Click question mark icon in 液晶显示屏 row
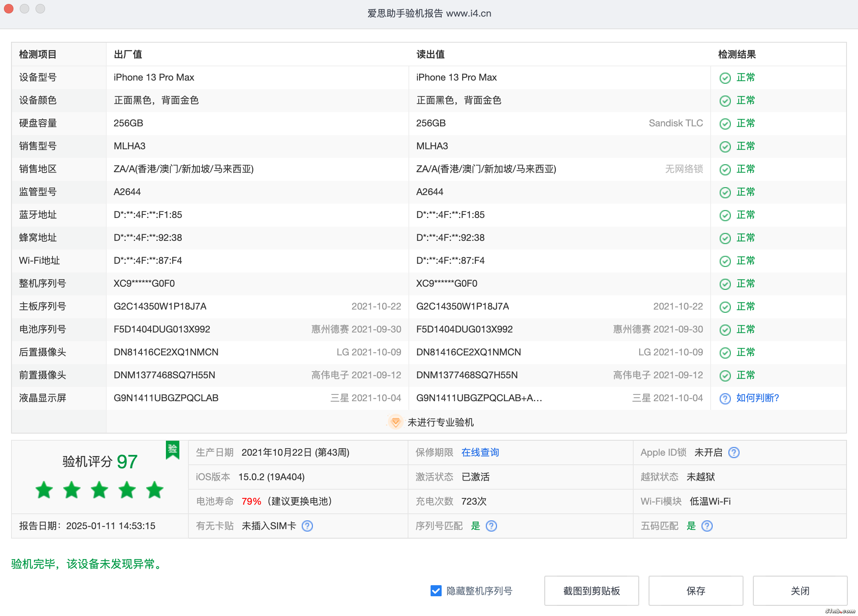The width and height of the screenshot is (858, 616). pyautogui.click(x=725, y=398)
